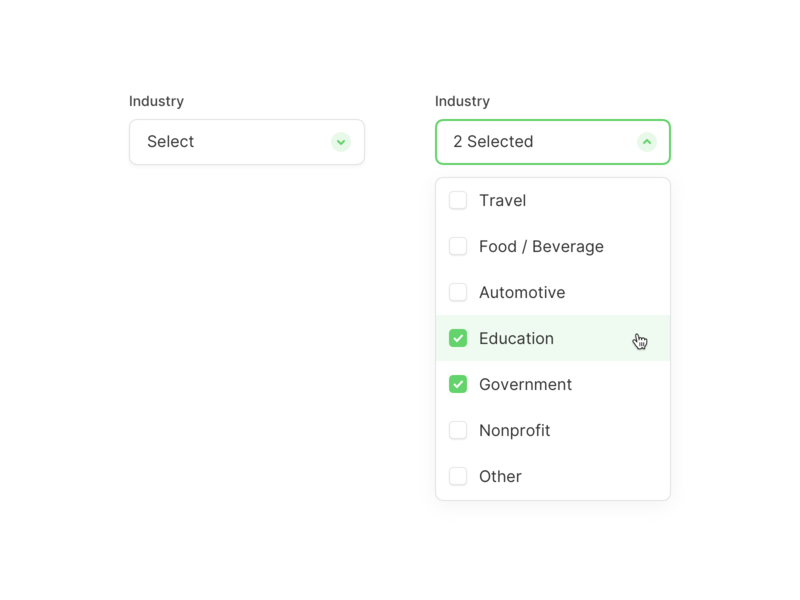This screenshot has height=600, width=800.
Task: Click the right Industry field label
Action: coord(462,101)
